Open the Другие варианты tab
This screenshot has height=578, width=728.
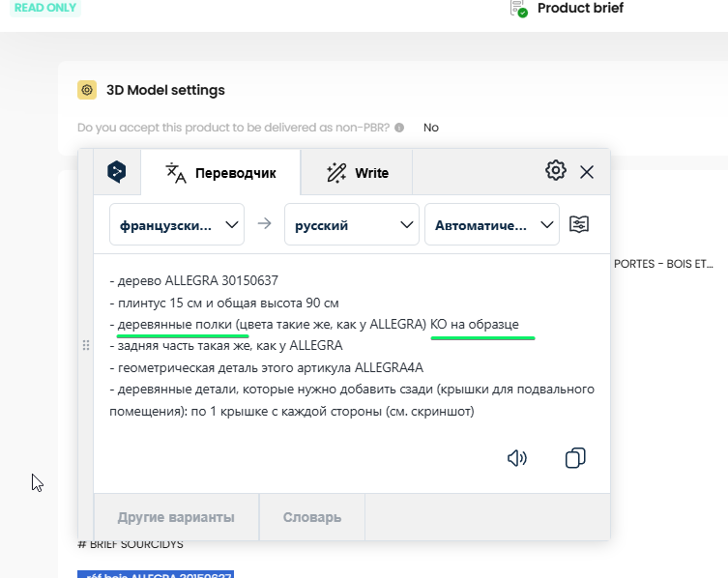click(x=176, y=517)
